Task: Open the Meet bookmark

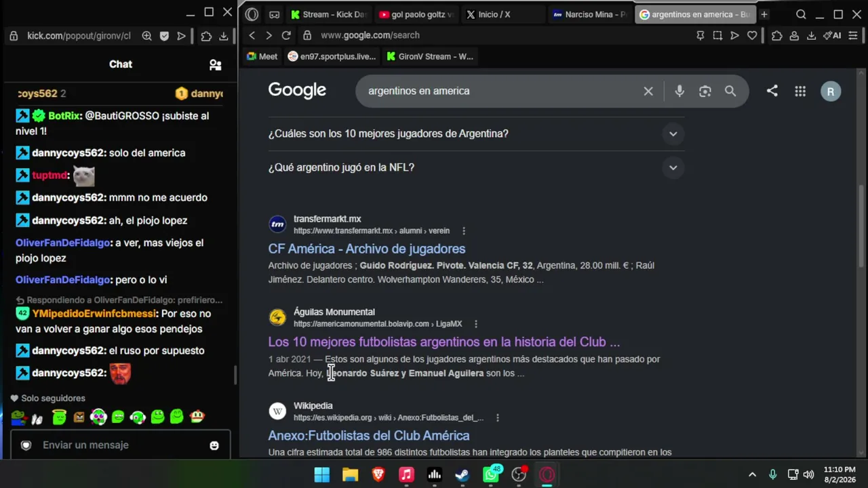Action: [x=262, y=56]
